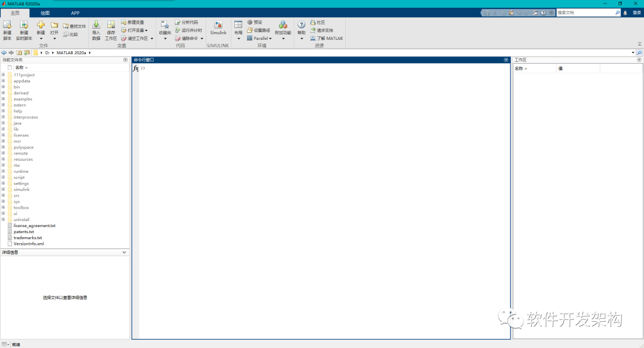Expand the 清除命令 dropdown arrow
Screen dimensions: 644x348
point(202,39)
